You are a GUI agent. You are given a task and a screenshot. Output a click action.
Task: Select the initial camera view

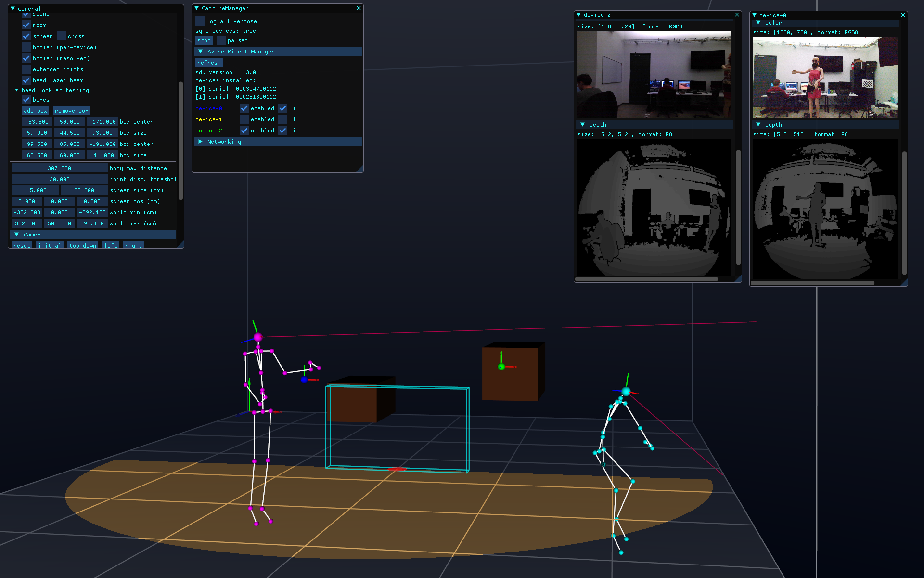click(x=50, y=245)
